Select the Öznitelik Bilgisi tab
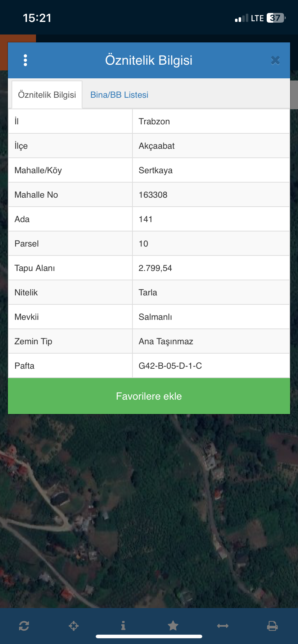The height and width of the screenshot is (644, 298). [47, 95]
